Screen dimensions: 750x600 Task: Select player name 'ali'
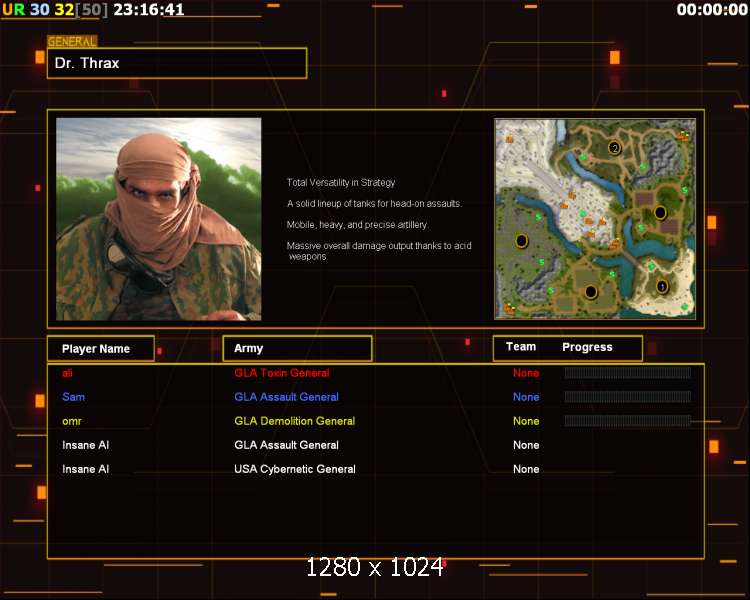coord(67,373)
